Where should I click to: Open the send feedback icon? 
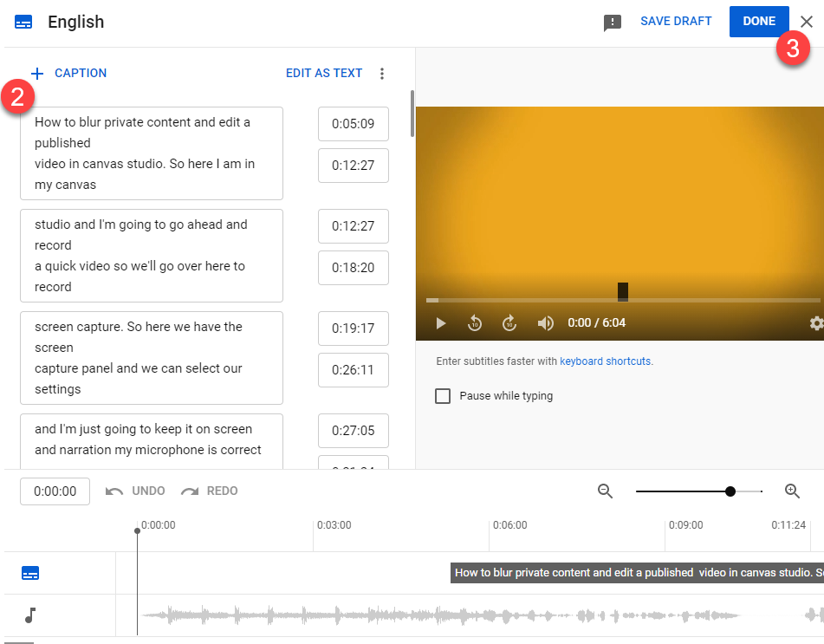pyautogui.click(x=613, y=22)
